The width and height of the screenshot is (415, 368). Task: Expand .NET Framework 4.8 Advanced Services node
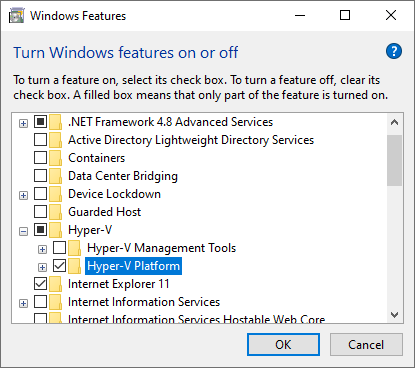pos(23,124)
